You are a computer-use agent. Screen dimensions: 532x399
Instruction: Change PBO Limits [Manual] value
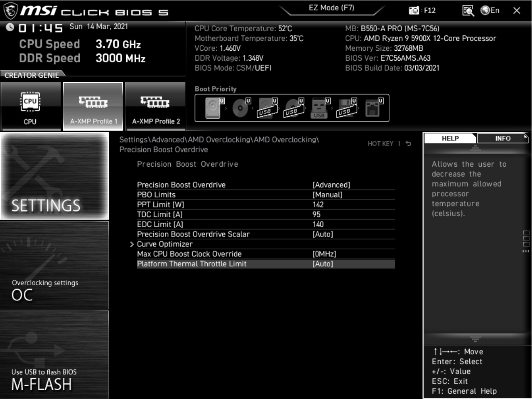tap(327, 195)
